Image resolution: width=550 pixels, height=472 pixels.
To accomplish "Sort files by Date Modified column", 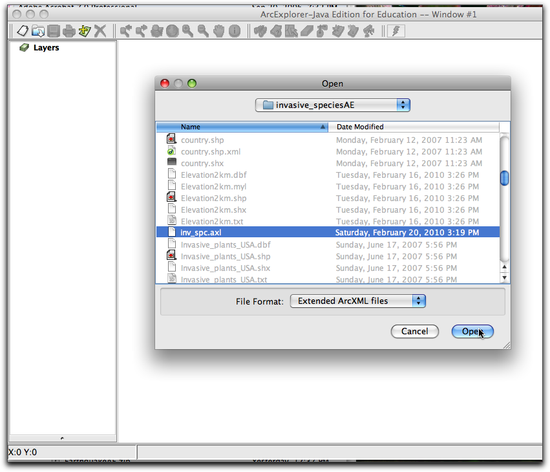I will (x=414, y=127).
